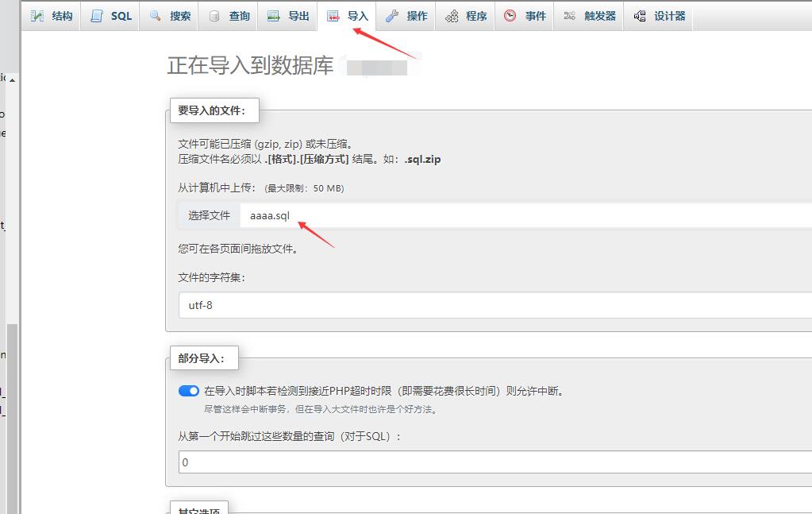812x514 pixels.
Task: Toggle the PHP timeout interrupt switch
Action: (188, 391)
